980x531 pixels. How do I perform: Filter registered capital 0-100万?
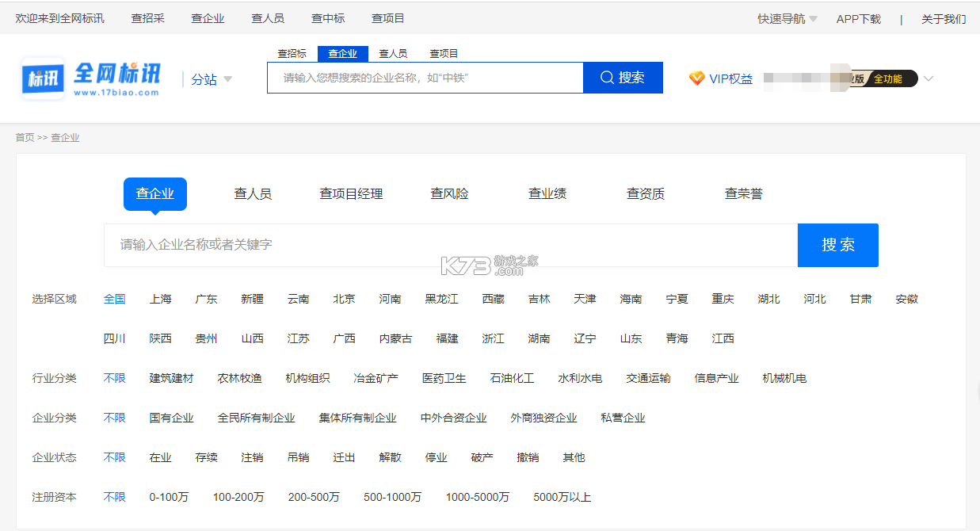point(170,497)
